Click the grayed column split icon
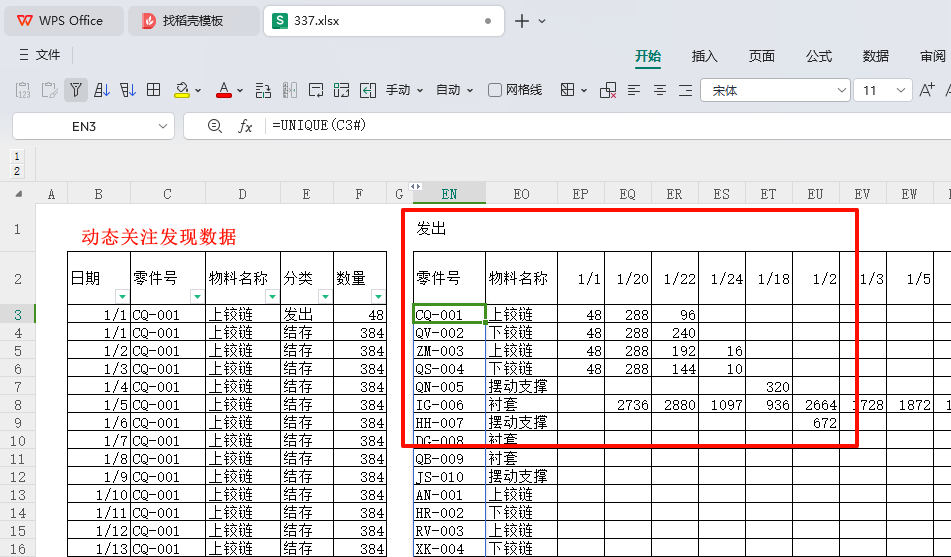This screenshot has width=951, height=557. pyautogui.click(x=290, y=90)
